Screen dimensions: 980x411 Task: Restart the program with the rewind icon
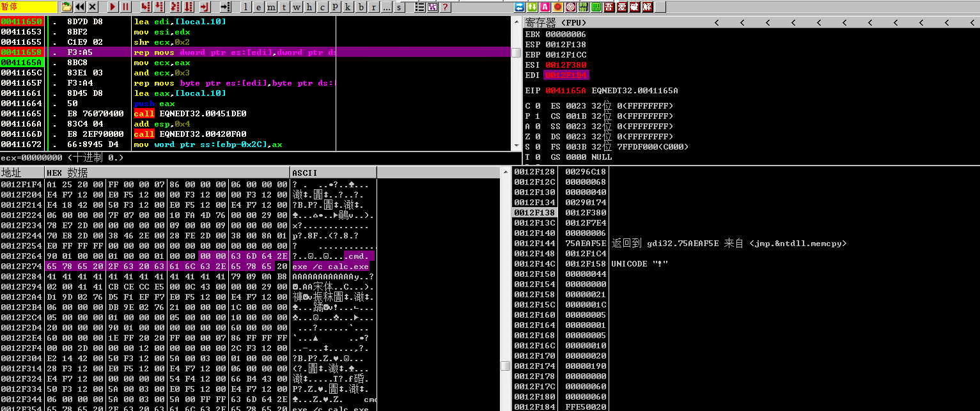click(80, 7)
